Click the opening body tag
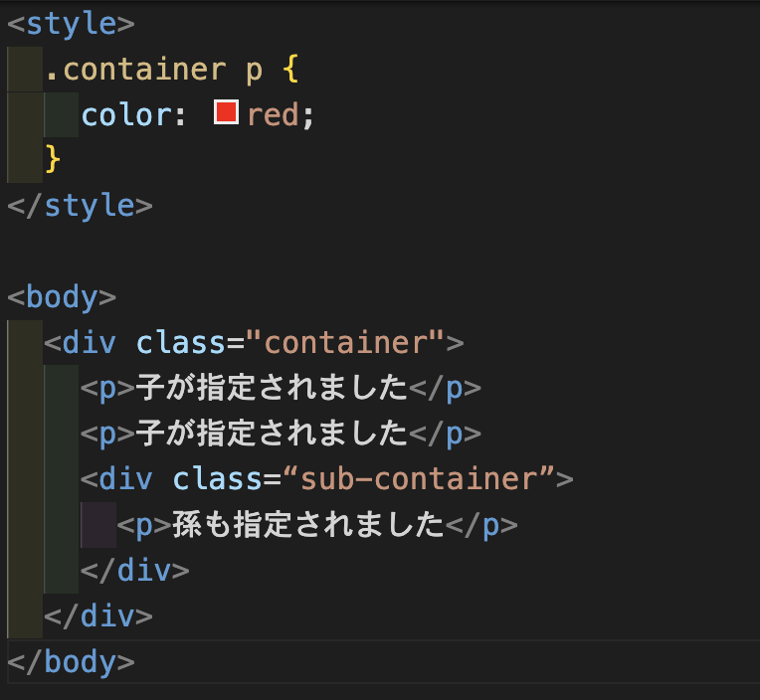760x700 pixels. pos(62,297)
